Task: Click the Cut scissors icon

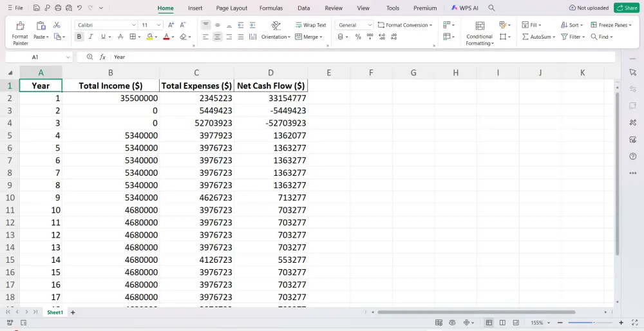Action: point(57,25)
